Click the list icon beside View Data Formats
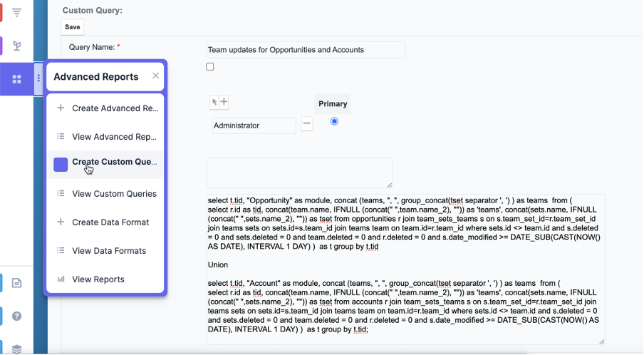Image resolution: width=644 pixels, height=355 pixels. pyautogui.click(x=61, y=250)
